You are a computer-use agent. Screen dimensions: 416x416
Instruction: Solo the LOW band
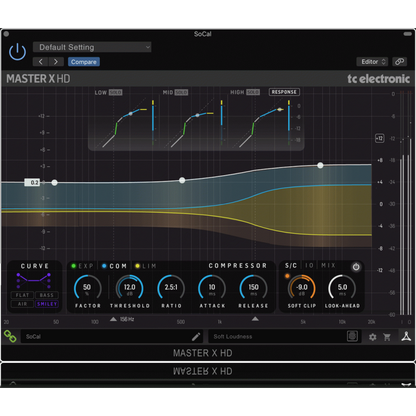[116, 92]
